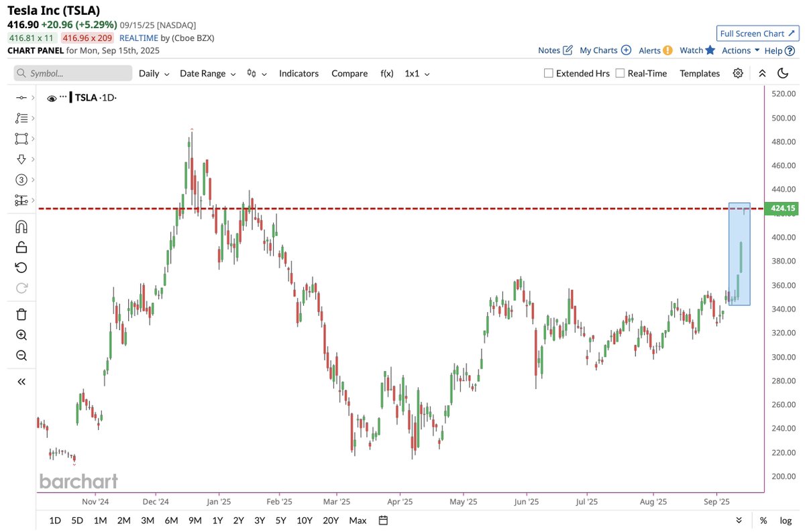This screenshot has width=805, height=532.
Task: Select the 5D time range
Action: tap(78, 521)
